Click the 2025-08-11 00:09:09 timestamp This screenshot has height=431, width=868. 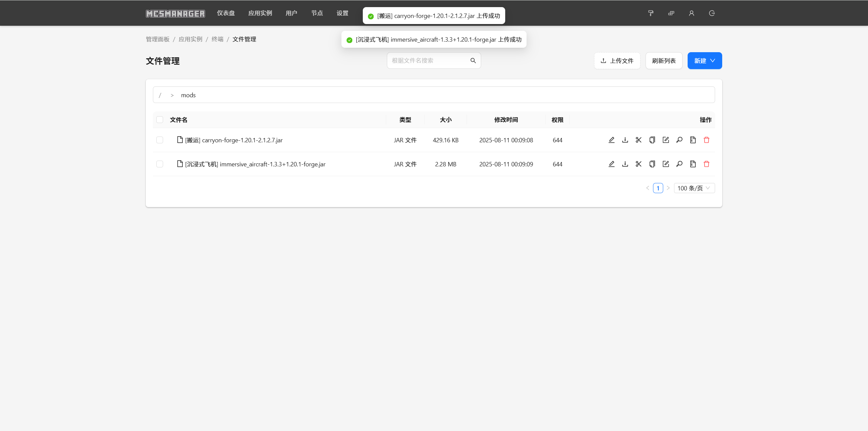tap(506, 164)
